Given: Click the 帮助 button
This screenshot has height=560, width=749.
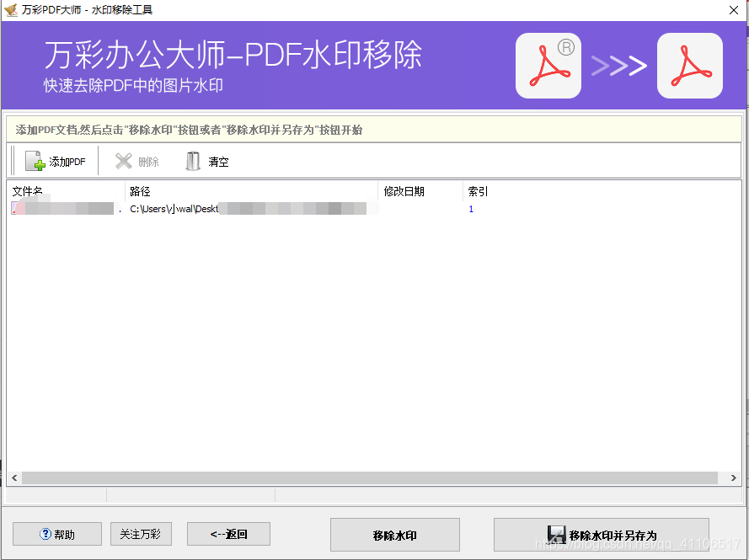Looking at the screenshot, I should pyautogui.click(x=56, y=533).
